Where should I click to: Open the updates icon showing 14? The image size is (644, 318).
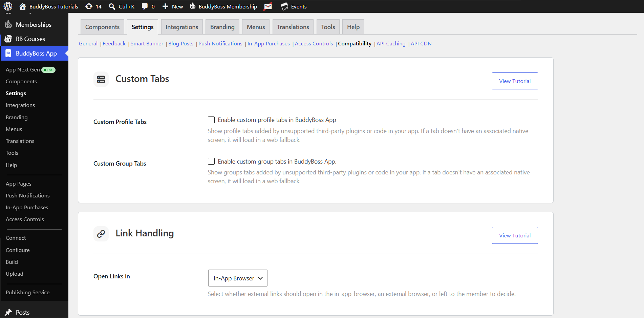[89, 6]
